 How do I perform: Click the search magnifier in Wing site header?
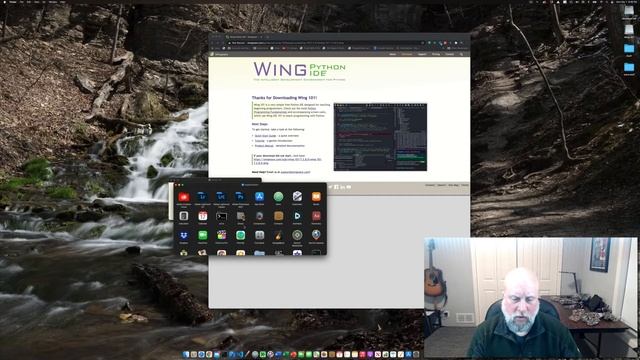(x=462, y=54)
